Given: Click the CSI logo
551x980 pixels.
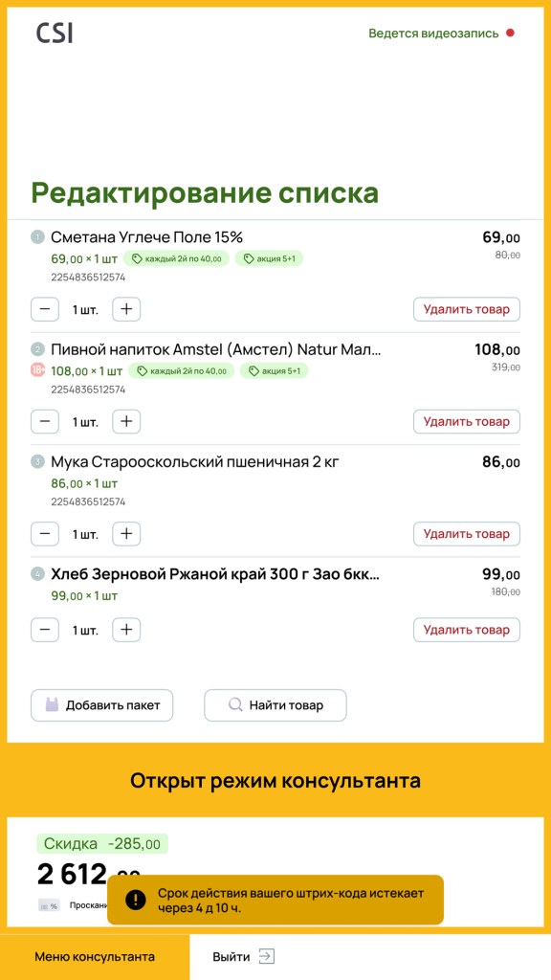Looking at the screenshot, I should point(55,33).
